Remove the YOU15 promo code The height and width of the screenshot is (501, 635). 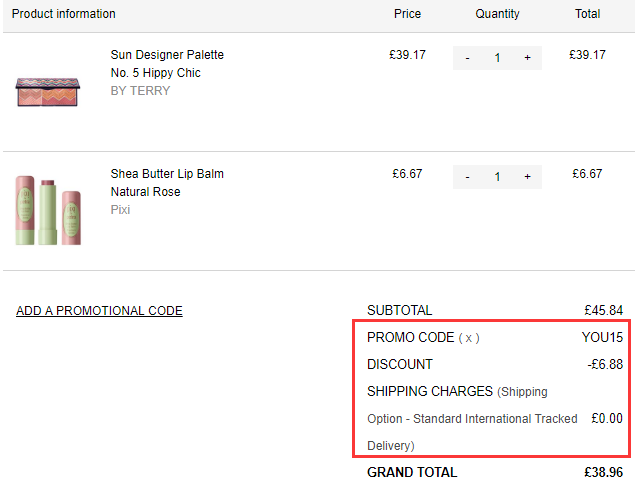[x=469, y=338]
